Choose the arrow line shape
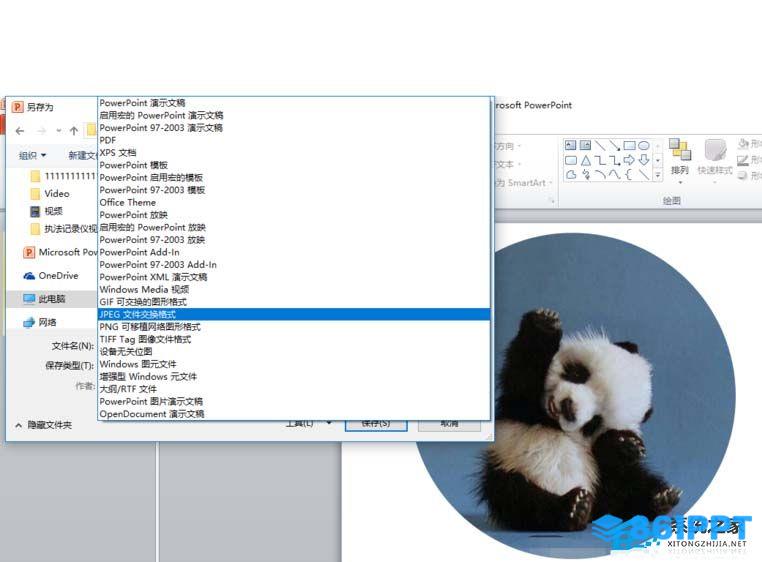 pos(615,145)
